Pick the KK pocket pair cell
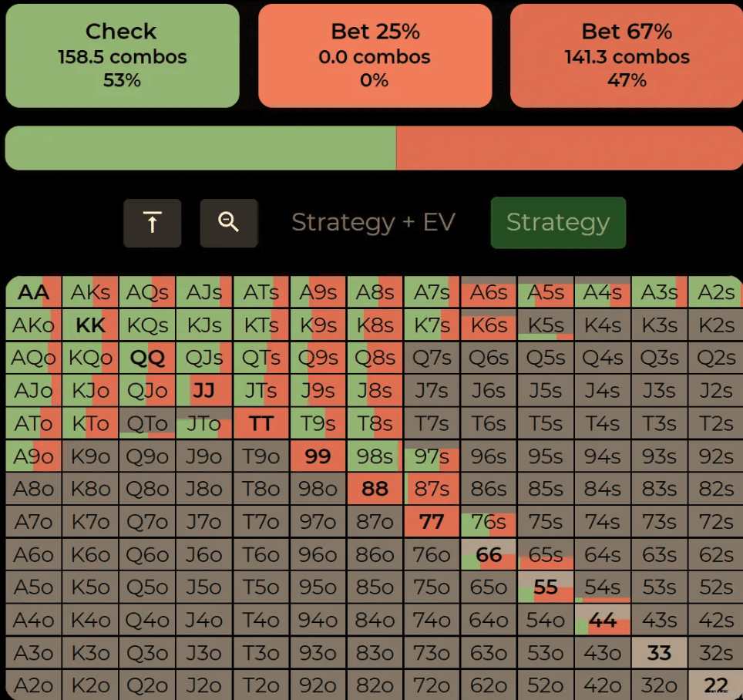 tap(90, 325)
